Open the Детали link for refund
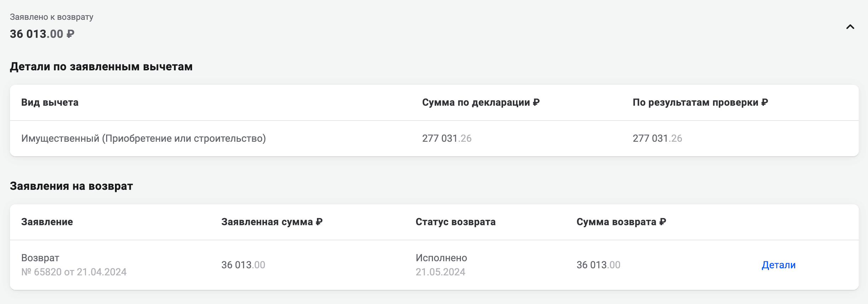This screenshot has width=868, height=304. coord(779,265)
